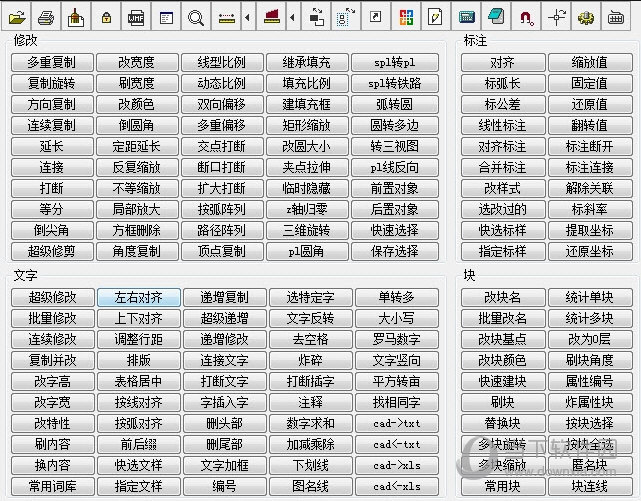641x501 pixels.
Task: Click 缩放值 button
Action: point(589,63)
